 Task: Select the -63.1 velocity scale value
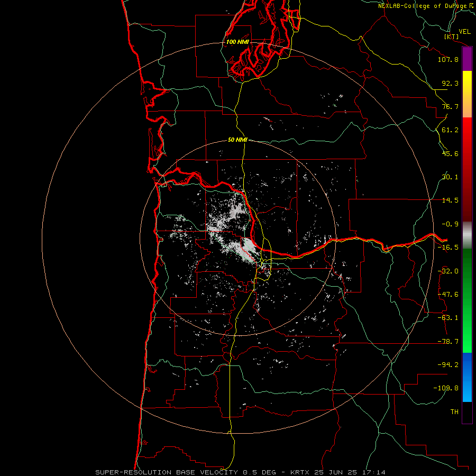[x=448, y=318]
